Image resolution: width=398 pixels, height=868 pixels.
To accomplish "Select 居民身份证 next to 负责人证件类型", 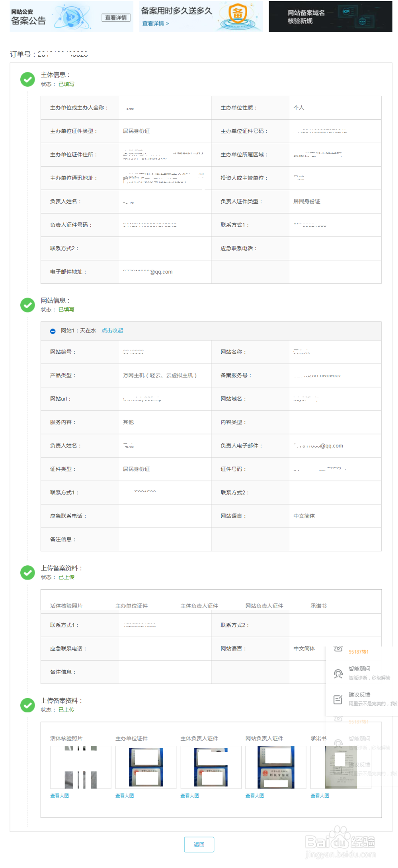I will tap(307, 202).
